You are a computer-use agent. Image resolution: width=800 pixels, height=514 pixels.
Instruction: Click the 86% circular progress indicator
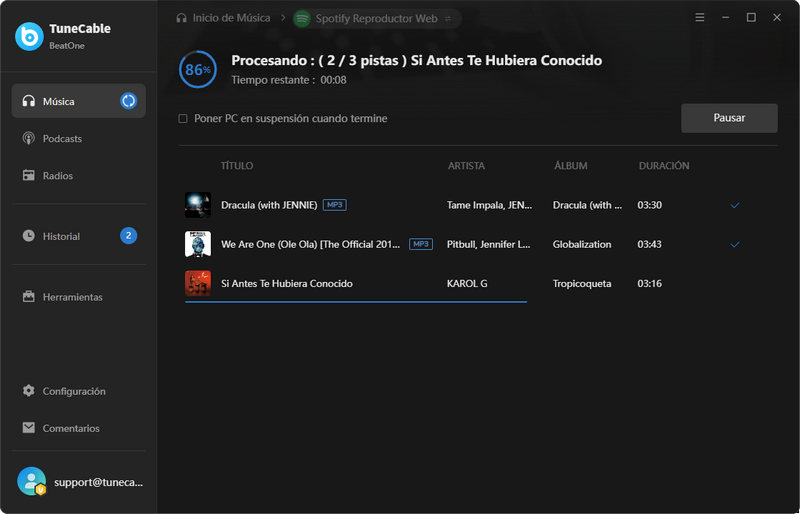point(198,69)
